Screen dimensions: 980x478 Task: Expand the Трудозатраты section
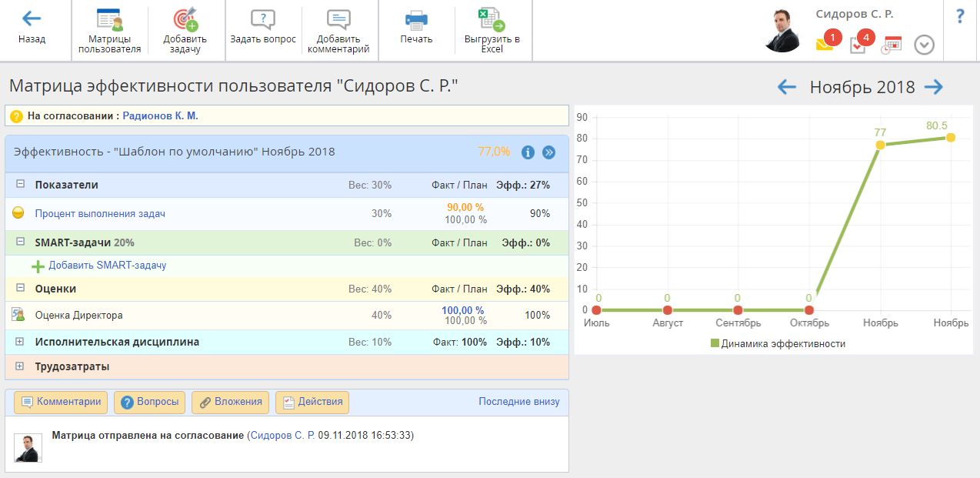21,366
